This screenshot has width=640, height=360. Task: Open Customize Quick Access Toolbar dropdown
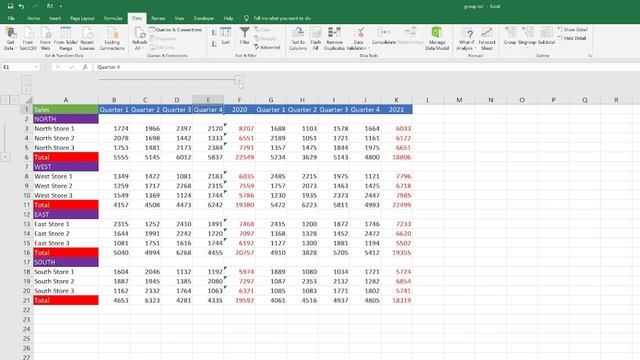(61, 6)
